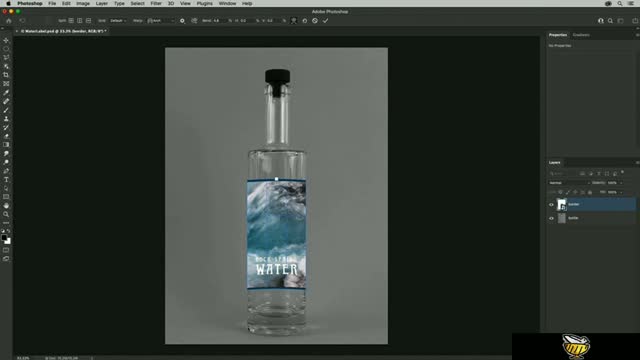This screenshot has width=640, height=360.
Task: Select the WaterLabel.psd document tab
Action: click(62, 31)
